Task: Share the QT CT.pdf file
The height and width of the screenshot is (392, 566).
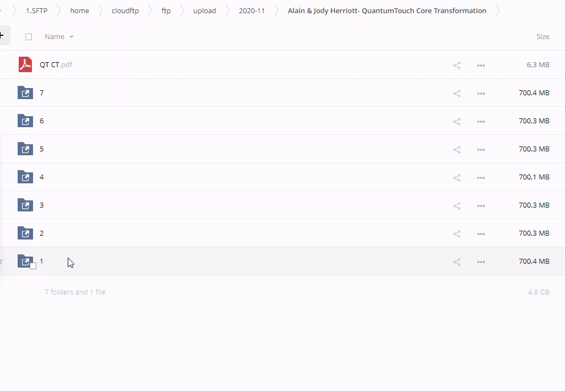Action: (456, 66)
